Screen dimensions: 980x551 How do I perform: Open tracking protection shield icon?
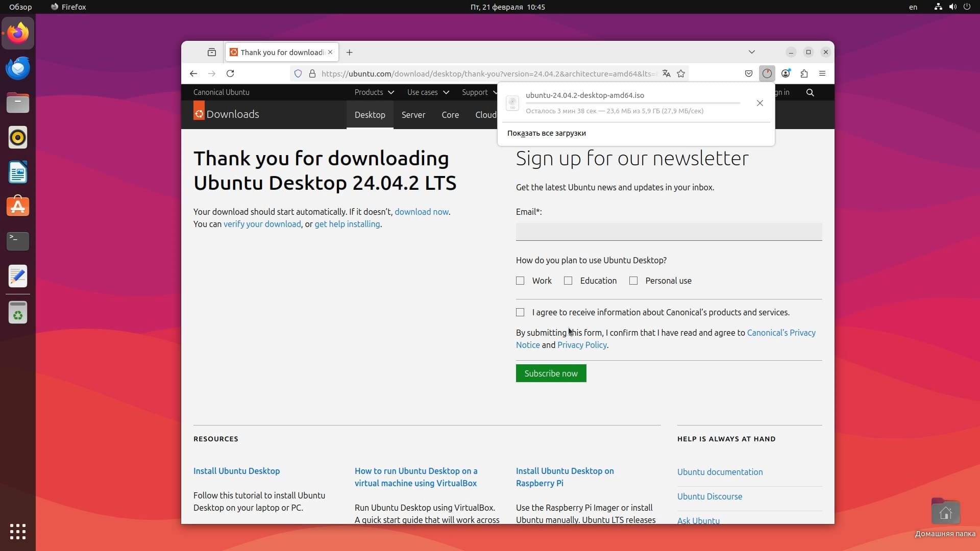[x=298, y=73]
